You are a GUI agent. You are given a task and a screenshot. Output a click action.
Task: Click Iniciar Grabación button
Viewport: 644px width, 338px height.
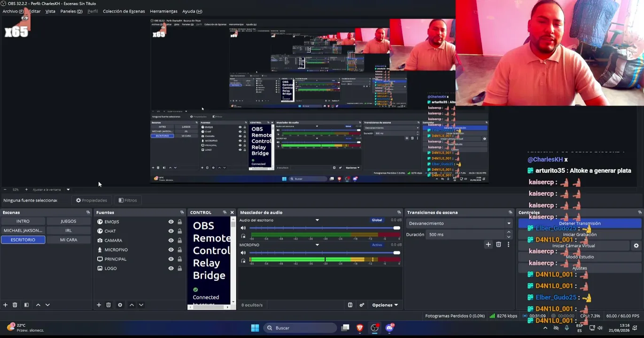pyautogui.click(x=580, y=235)
